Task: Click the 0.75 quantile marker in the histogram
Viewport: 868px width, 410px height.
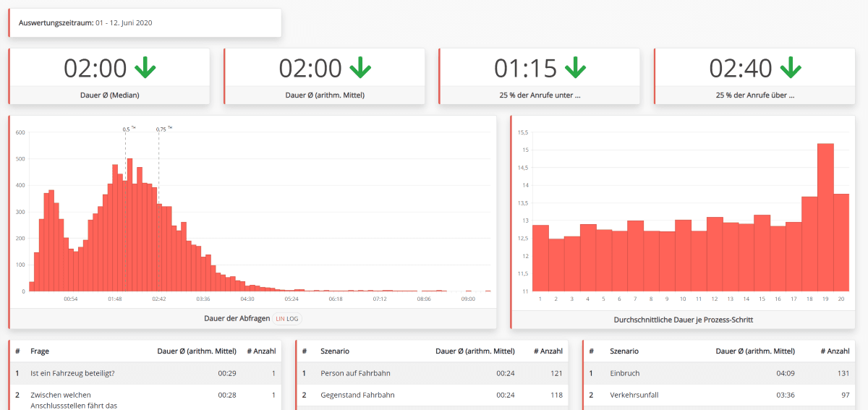Action: (x=161, y=129)
